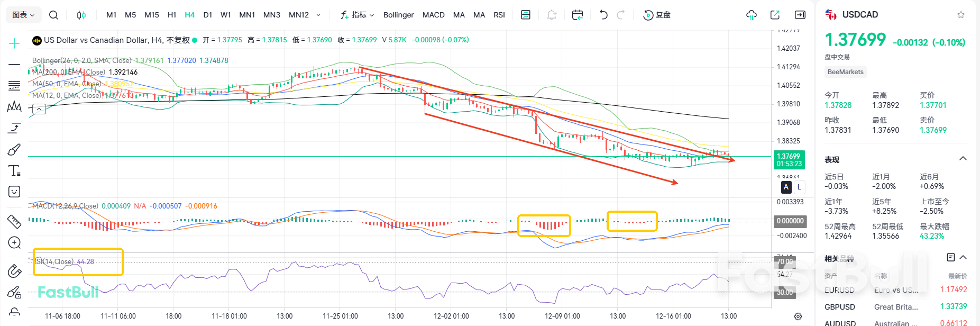Select the text annotation tool
Viewport: 980px width, 326px height.
pyautogui.click(x=14, y=170)
